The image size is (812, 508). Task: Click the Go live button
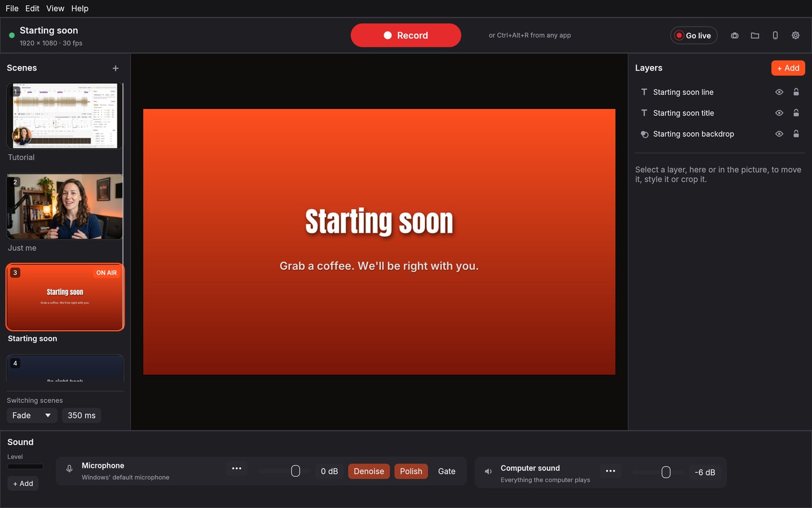click(694, 36)
